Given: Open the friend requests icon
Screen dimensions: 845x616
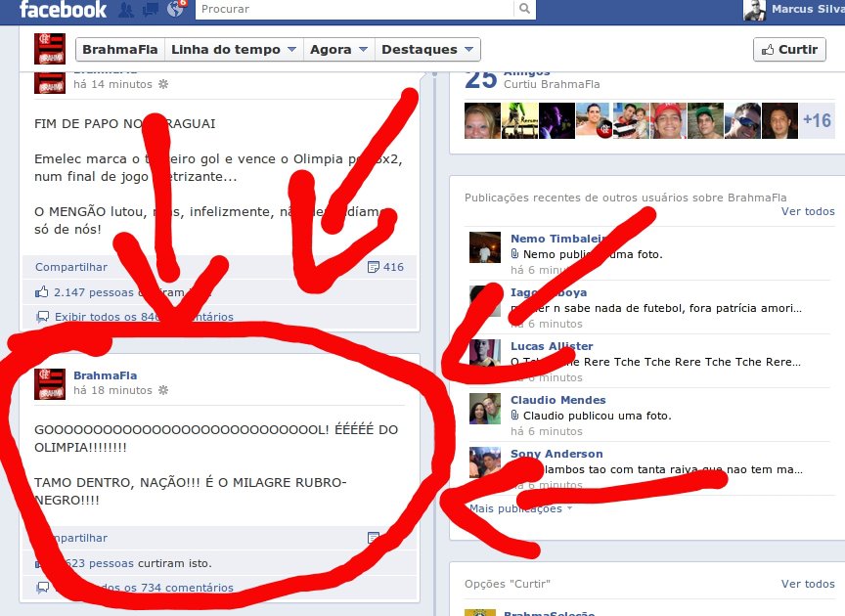Looking at the screenshot, I should (126, 10).
